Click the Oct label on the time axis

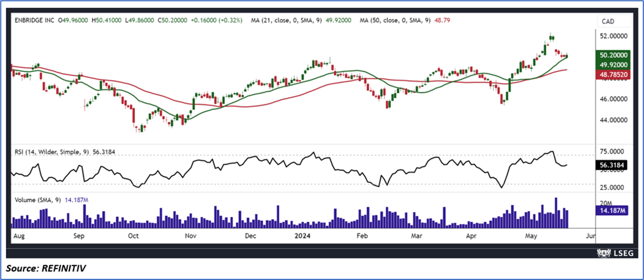(x=132, y=236)
